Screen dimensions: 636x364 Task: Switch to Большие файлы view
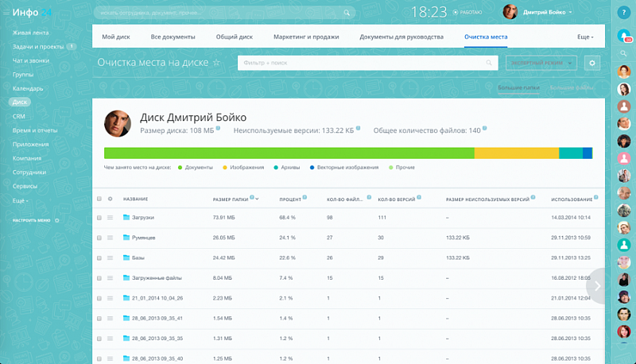[x=571, y=87]
